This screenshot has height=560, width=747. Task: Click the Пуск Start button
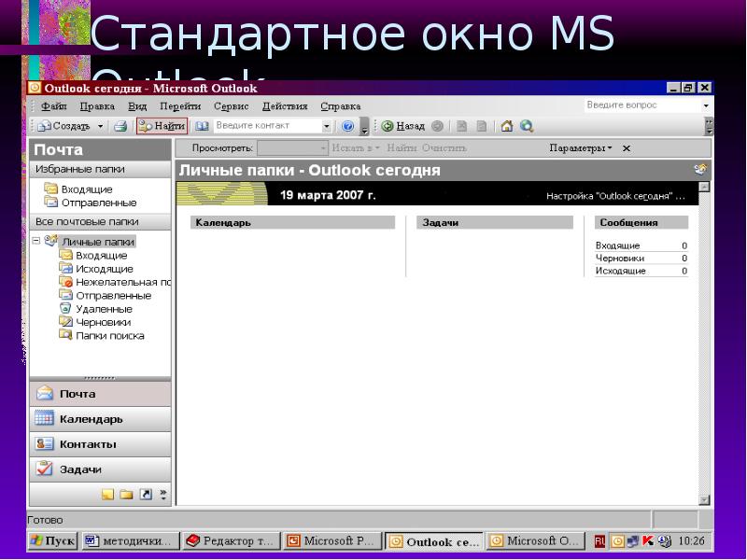pos(52,541)
